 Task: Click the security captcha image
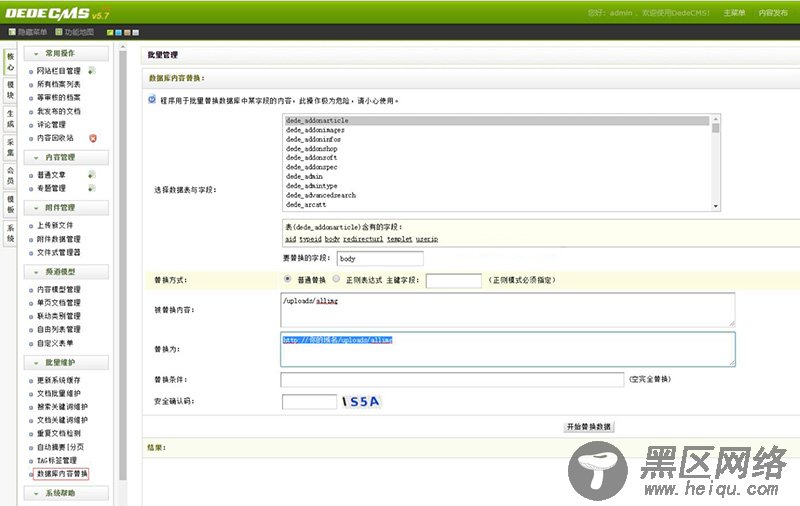coord(362,402)
